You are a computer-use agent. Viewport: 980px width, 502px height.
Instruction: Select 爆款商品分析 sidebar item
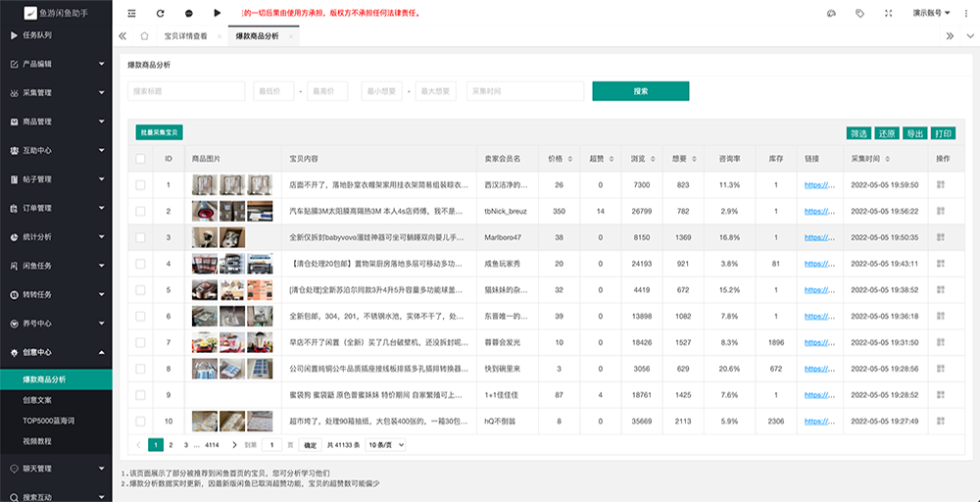[x=56, y=379]
